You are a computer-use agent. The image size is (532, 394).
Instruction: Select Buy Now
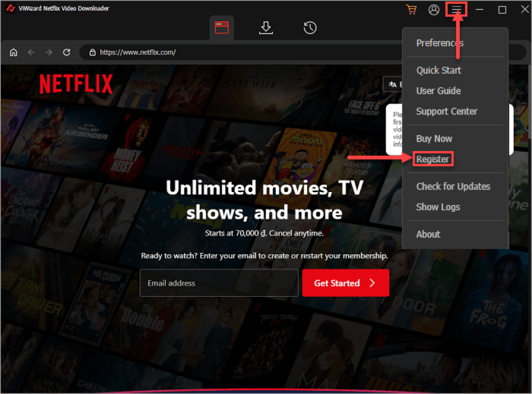(x=434, y=139)
